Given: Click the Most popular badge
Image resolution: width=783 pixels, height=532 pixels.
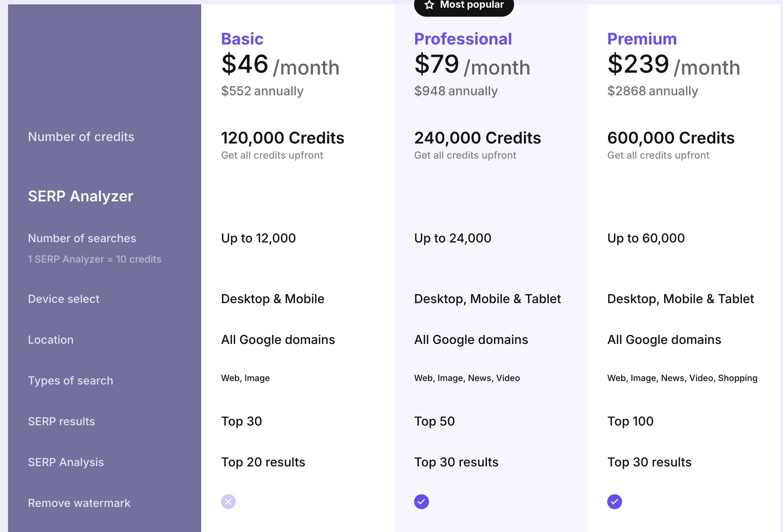Looking at the screenshot, I should 464,6.
